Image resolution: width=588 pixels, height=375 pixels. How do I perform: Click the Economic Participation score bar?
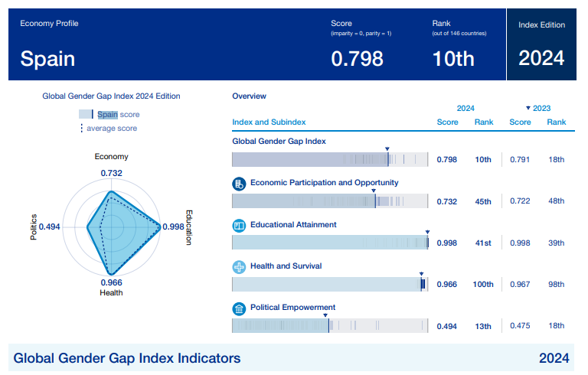330,201
